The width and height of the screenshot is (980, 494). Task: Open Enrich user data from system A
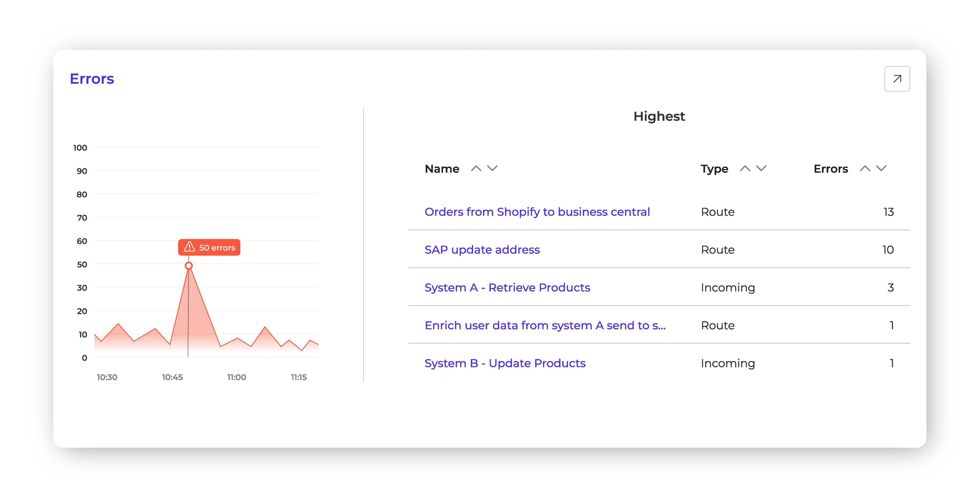pyautogui.click(x=545, y=326)
